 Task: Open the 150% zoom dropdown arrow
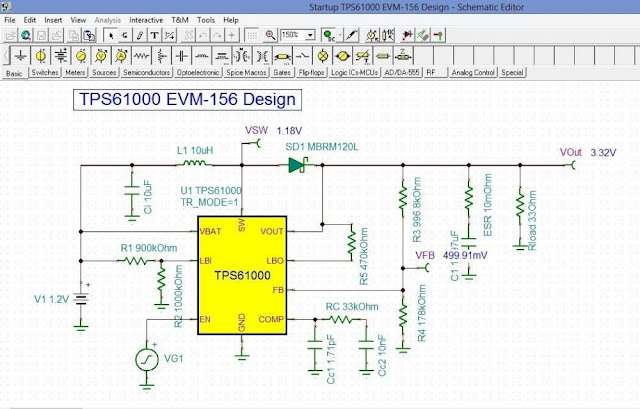tap(310, 36)
